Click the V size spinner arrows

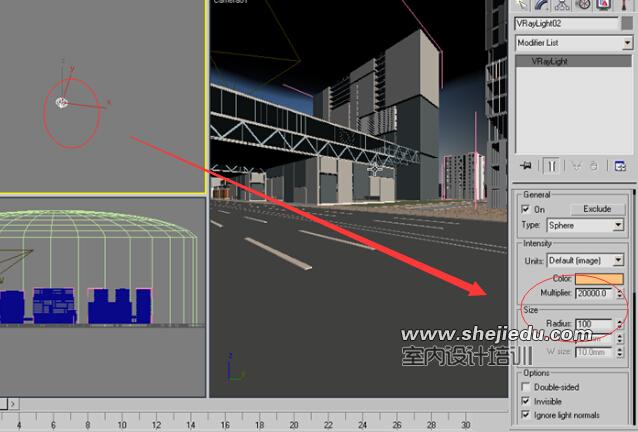[620, 338]
